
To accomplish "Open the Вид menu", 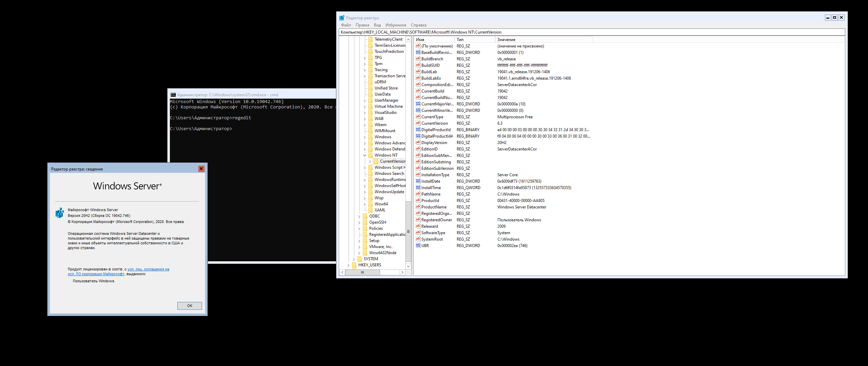I will click(377, 25).
